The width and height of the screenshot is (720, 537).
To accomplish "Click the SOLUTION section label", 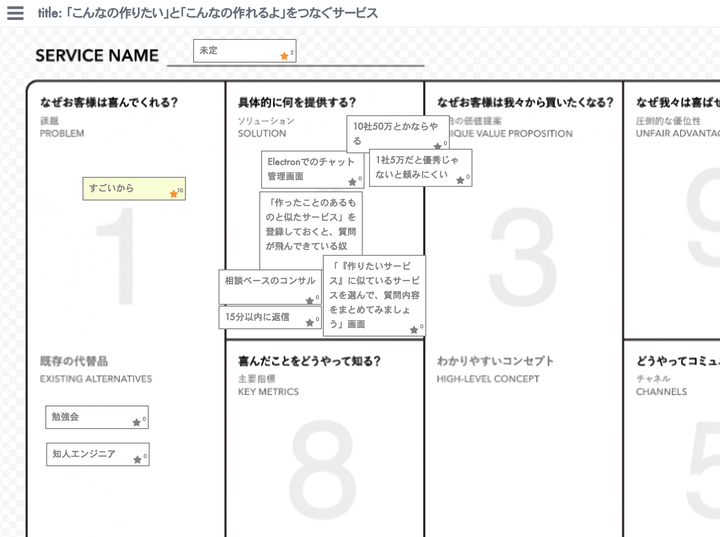I will [262, 133].
